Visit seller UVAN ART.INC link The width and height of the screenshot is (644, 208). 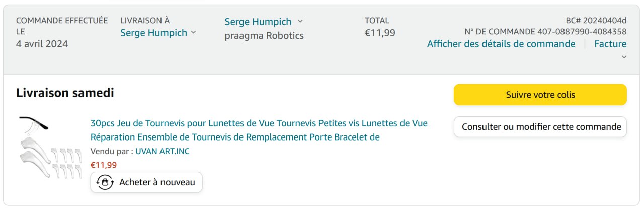pos(163,151)
